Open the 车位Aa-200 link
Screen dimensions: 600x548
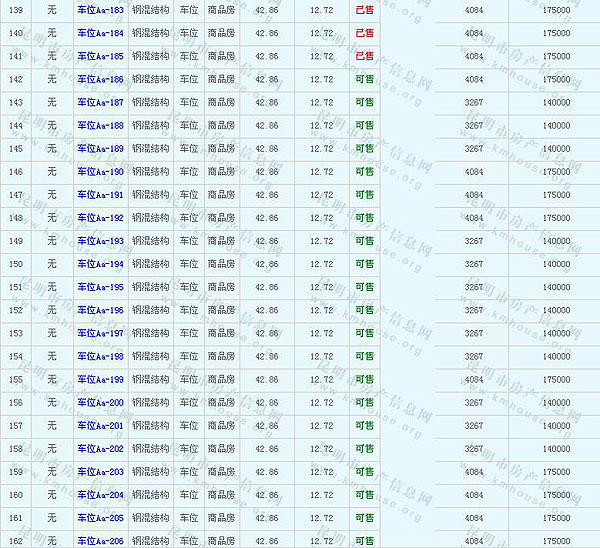point(101,402)
